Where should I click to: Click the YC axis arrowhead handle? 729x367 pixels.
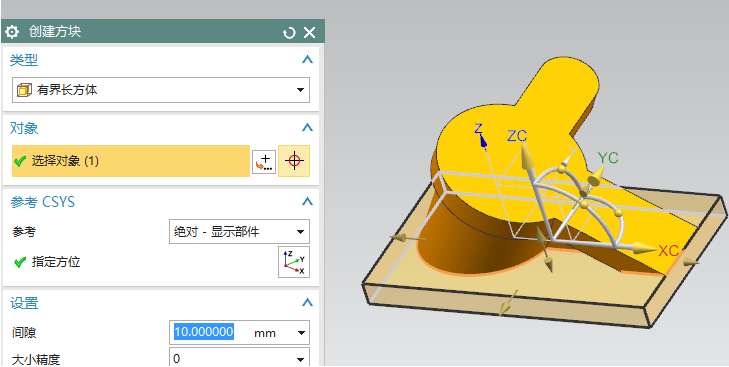tap(596, 177)
